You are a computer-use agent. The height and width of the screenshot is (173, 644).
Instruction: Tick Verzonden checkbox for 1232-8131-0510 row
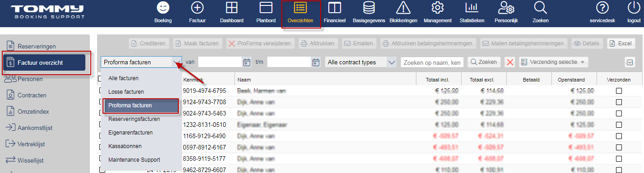(x=619, y=125)
